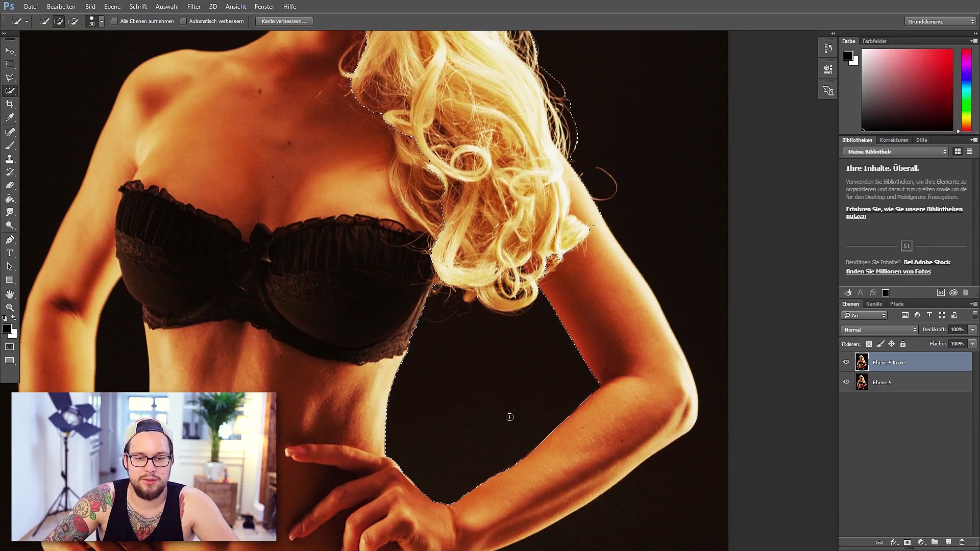Click the delete layer trash icon
The image size is (980, 551).
[962, 542]
